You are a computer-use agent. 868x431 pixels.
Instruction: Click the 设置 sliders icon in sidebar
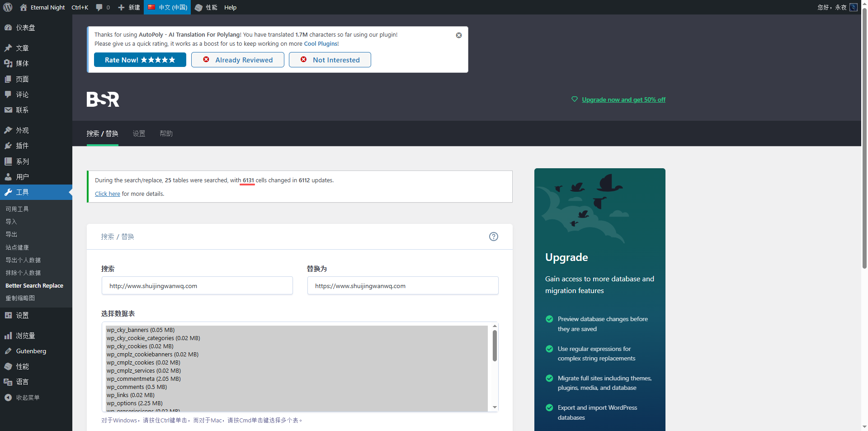tap(8, 315)
